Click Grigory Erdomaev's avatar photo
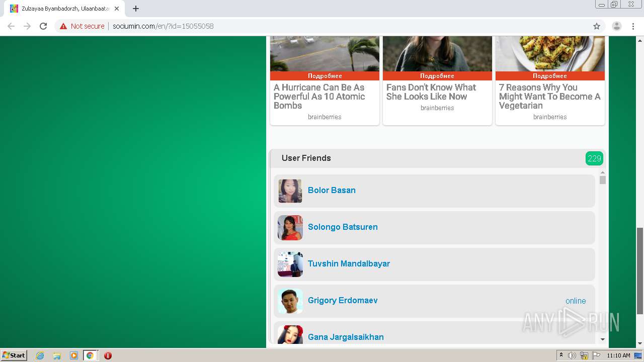644x362 pixels. tap(290, 301)
